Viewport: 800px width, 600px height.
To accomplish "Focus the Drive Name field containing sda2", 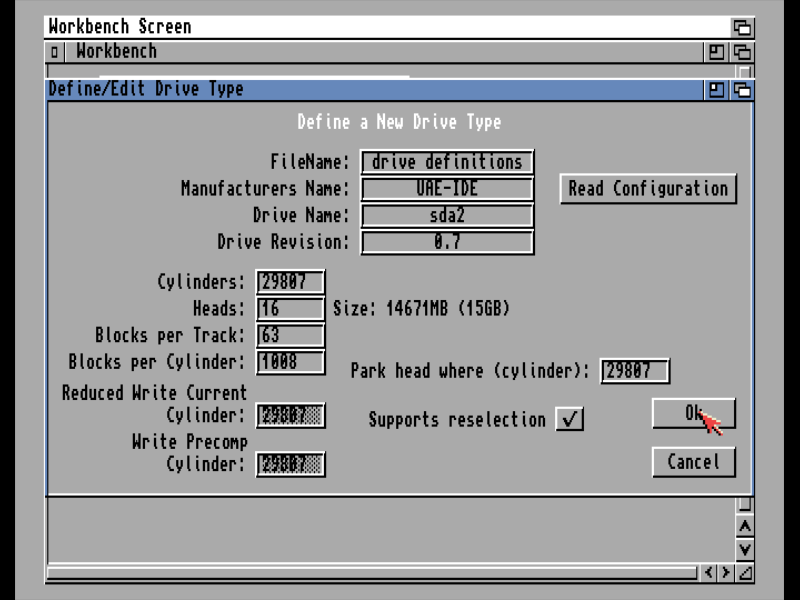I will [x=447, y=216].
